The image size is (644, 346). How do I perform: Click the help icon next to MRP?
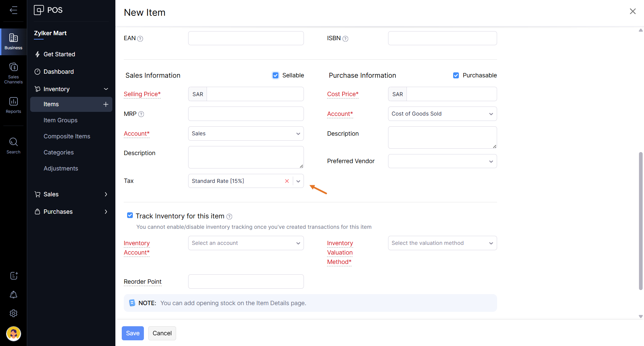click(x=141, y=114)
